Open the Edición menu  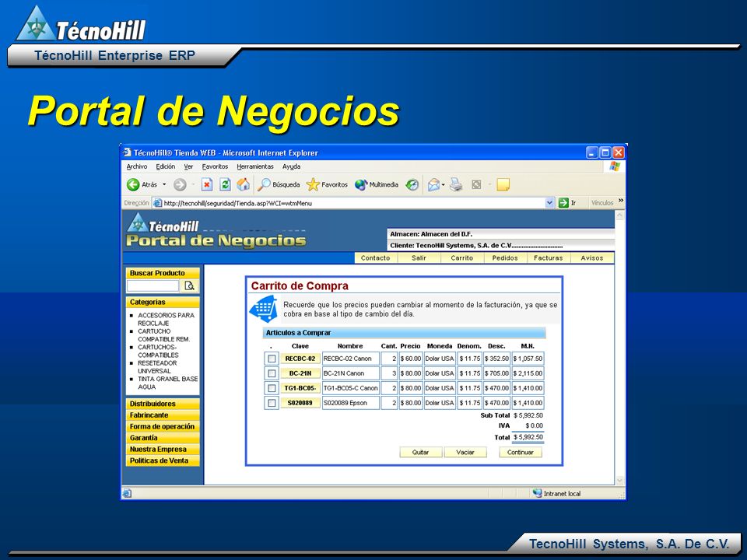click(x=165, y=166)
